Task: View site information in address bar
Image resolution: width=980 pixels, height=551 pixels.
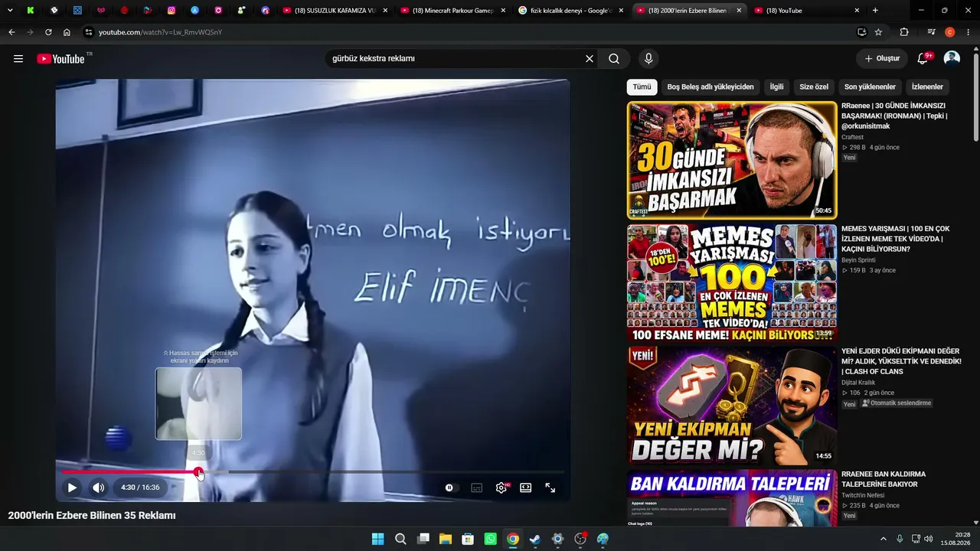Action: [x=88, y=32]
